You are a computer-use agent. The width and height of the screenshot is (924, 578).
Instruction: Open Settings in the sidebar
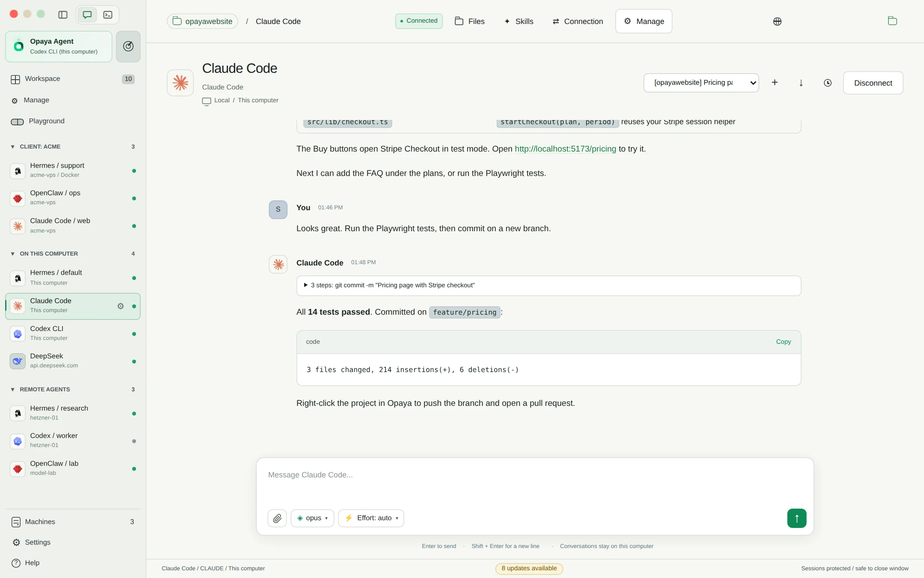point(73,542)
